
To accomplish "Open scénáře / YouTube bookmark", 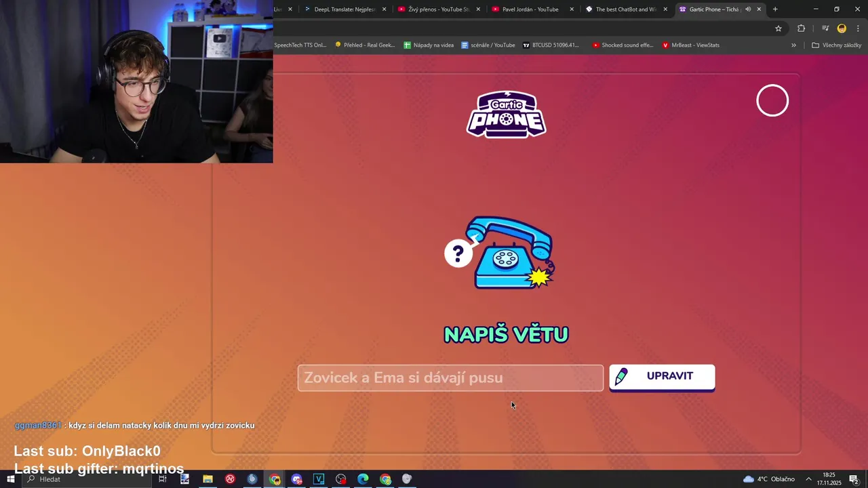I will 488,45.
